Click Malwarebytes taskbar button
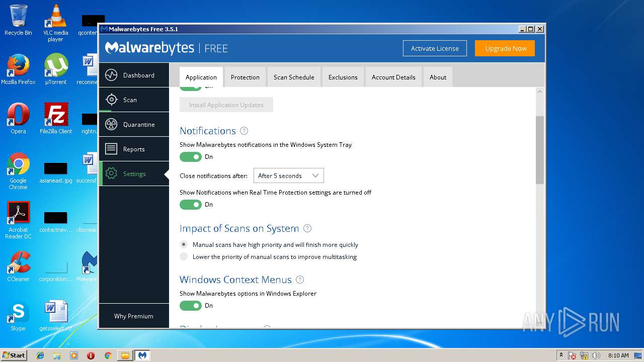 point(142,355)
